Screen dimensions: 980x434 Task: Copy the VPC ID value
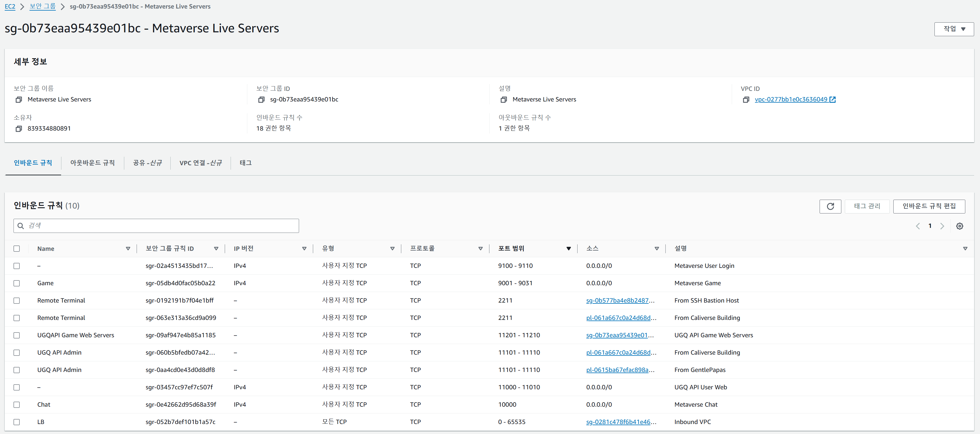pyautogui.click(x=746, y=100)
